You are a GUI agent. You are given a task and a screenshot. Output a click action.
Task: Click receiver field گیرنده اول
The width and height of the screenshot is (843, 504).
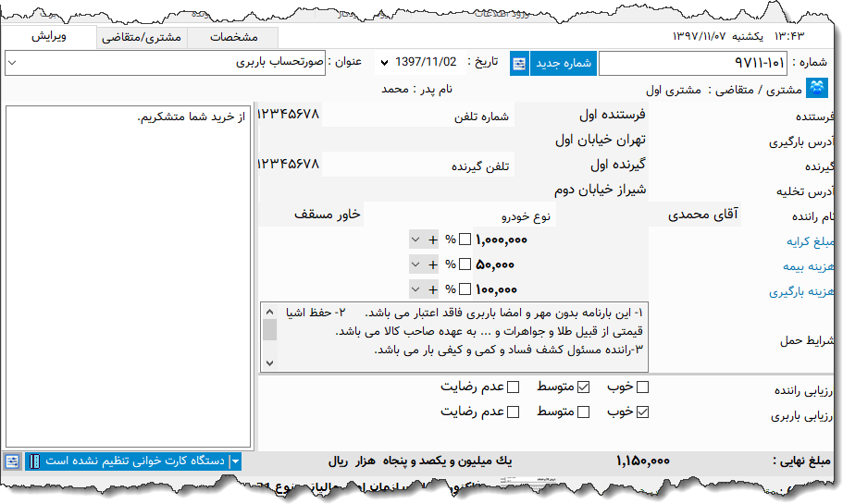[x=580, y=165]
